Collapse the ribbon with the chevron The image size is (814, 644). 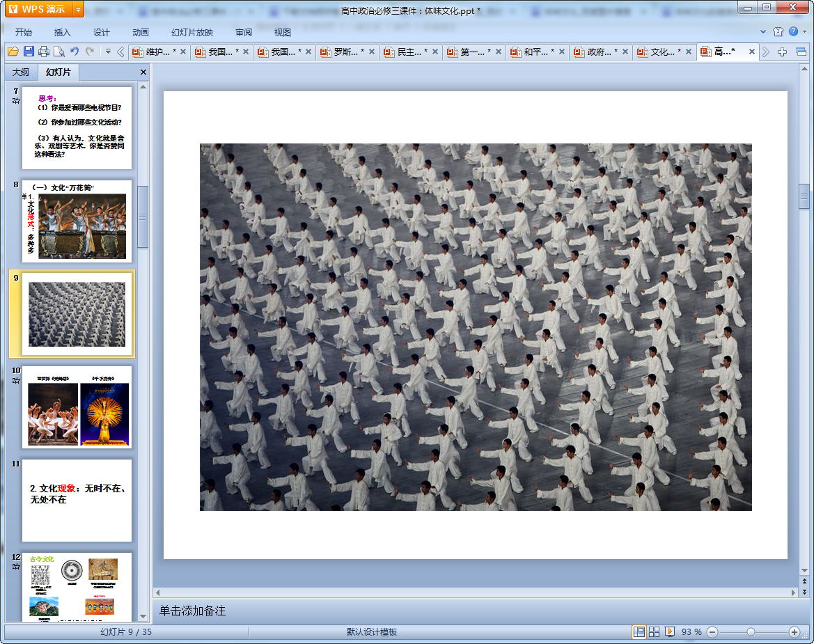point(763,31)
